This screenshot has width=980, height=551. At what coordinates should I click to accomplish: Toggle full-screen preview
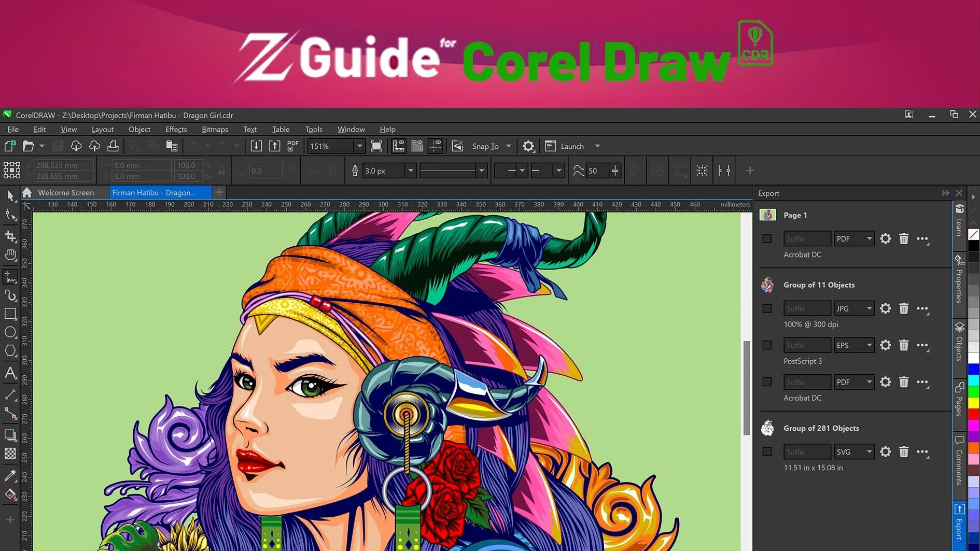click(377, 146)
